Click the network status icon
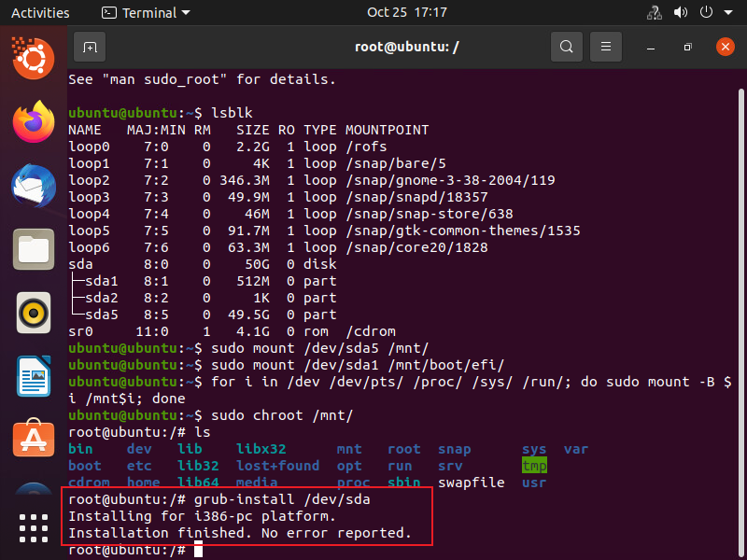 pyautogui.click(x=654, y=13)
